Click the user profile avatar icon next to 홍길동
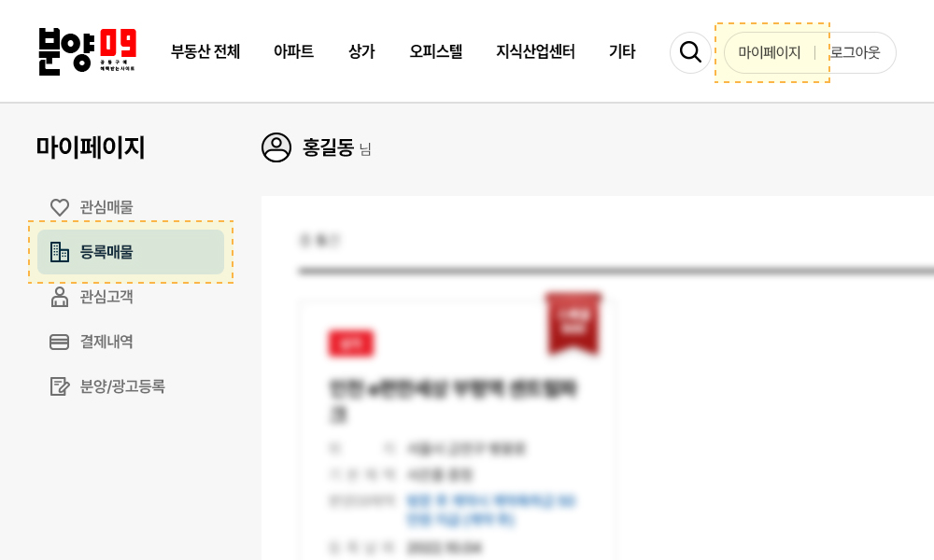Image resolution: width=934 pixels, height=560 pixels. (x=276, y=147)
